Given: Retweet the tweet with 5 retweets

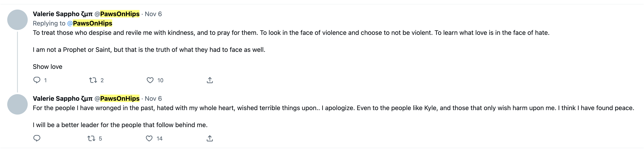Looking at the screenshot, I should point(91,138).
